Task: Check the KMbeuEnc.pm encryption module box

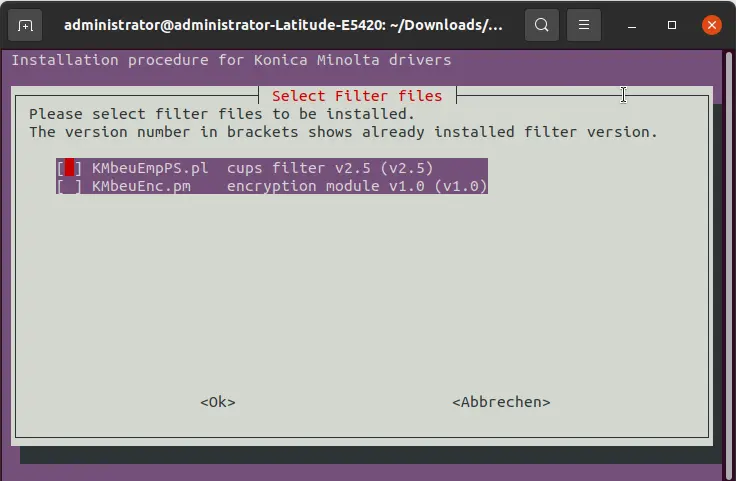Action: coord(69,186)
